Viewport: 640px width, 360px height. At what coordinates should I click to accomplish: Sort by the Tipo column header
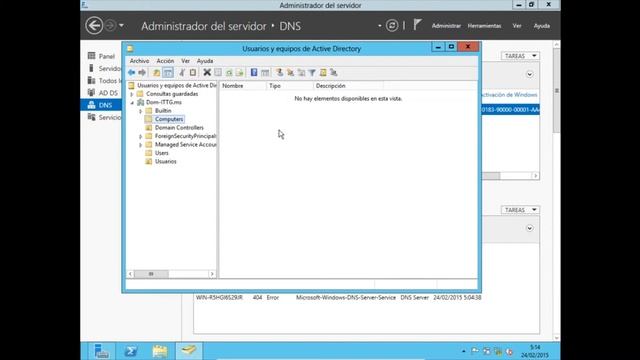click(x=290, y=86)
